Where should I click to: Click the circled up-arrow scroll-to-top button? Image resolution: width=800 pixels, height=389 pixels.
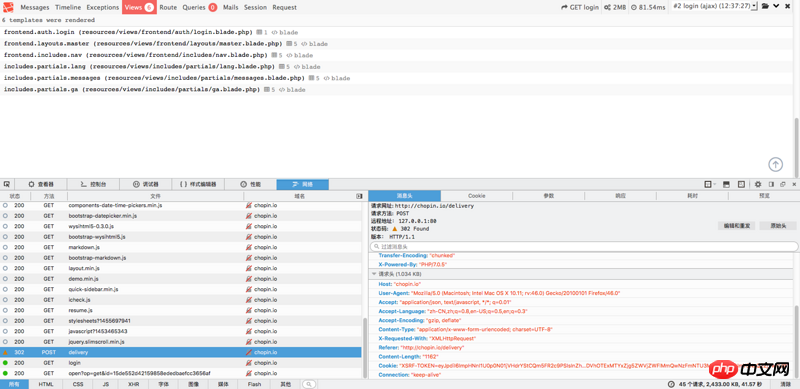coord(776,164)
